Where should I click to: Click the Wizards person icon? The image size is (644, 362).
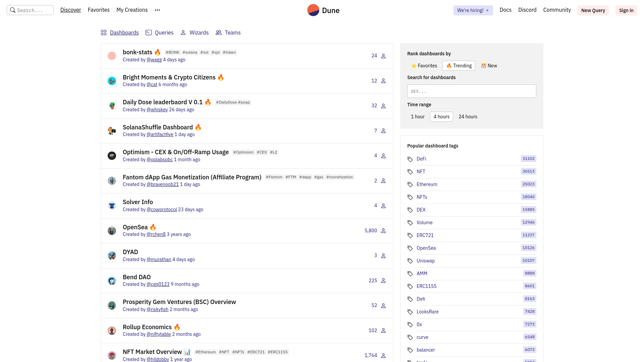click(183, 33)
